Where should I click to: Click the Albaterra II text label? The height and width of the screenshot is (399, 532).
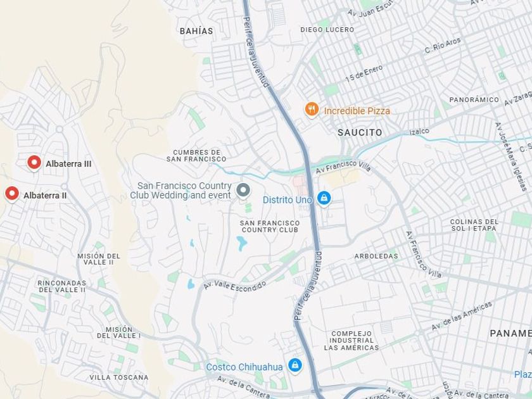point(45,196)
